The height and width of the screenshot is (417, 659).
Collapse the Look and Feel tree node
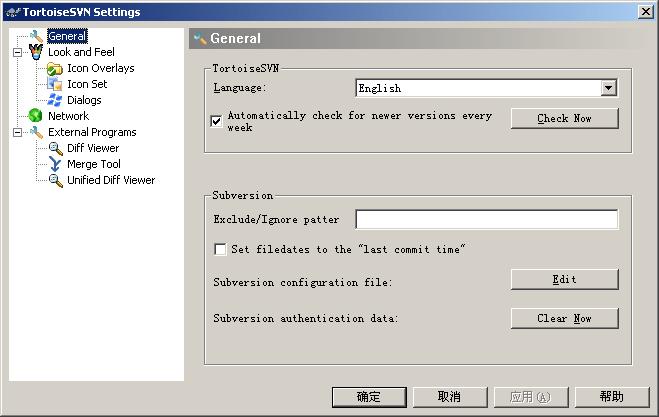[17, 52]
